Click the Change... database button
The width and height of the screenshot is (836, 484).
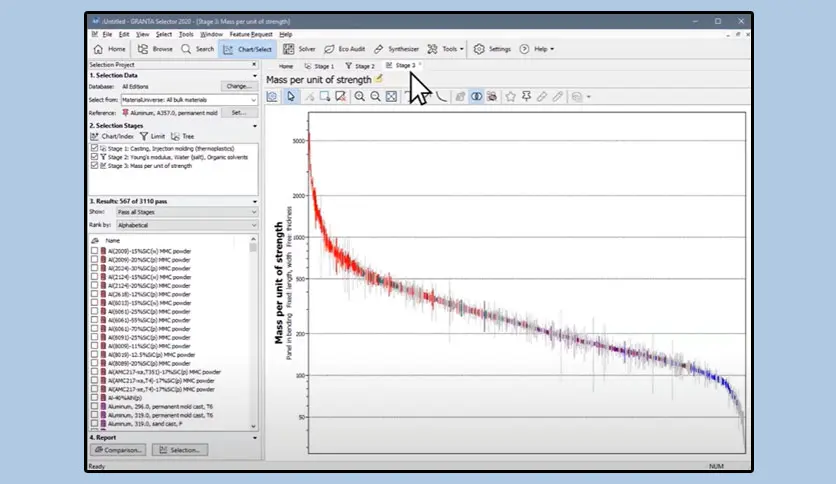coord(239,86)
